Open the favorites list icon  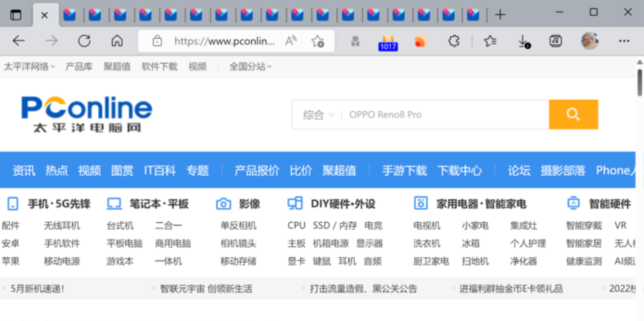tap(490, 40)
